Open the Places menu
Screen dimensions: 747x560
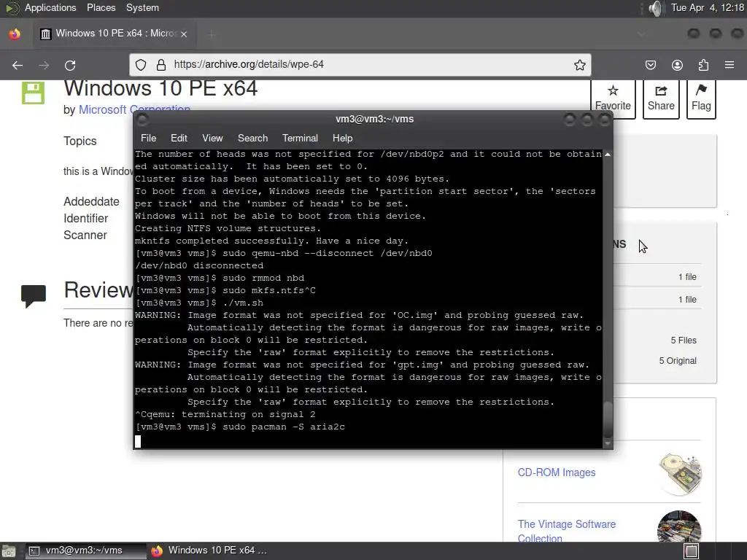(101, 7)
